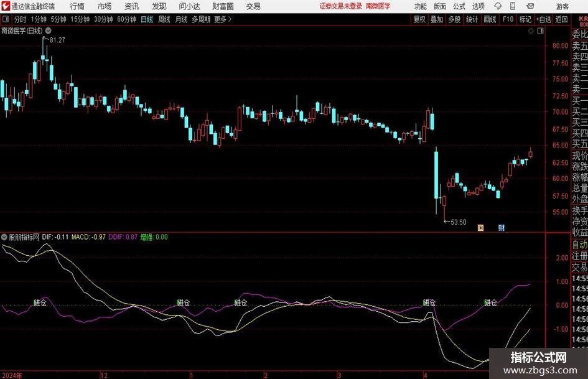Switch to the 30分钟 period tab
This screenshot has height=379, width=588.
(103, 19)
